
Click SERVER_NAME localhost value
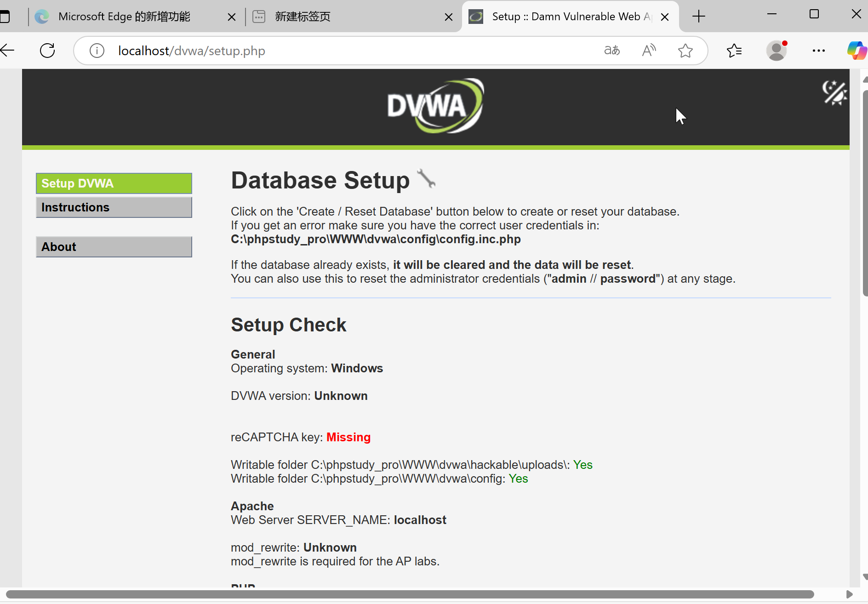coord(420,520)
